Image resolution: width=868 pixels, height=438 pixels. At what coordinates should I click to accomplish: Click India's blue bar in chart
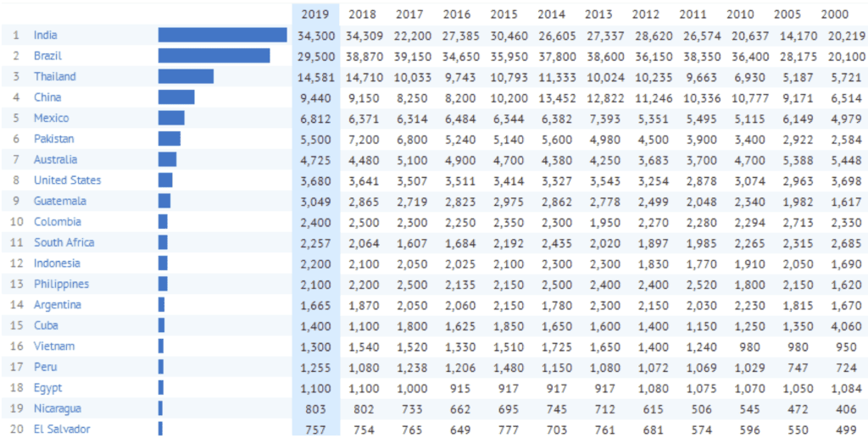222,35
